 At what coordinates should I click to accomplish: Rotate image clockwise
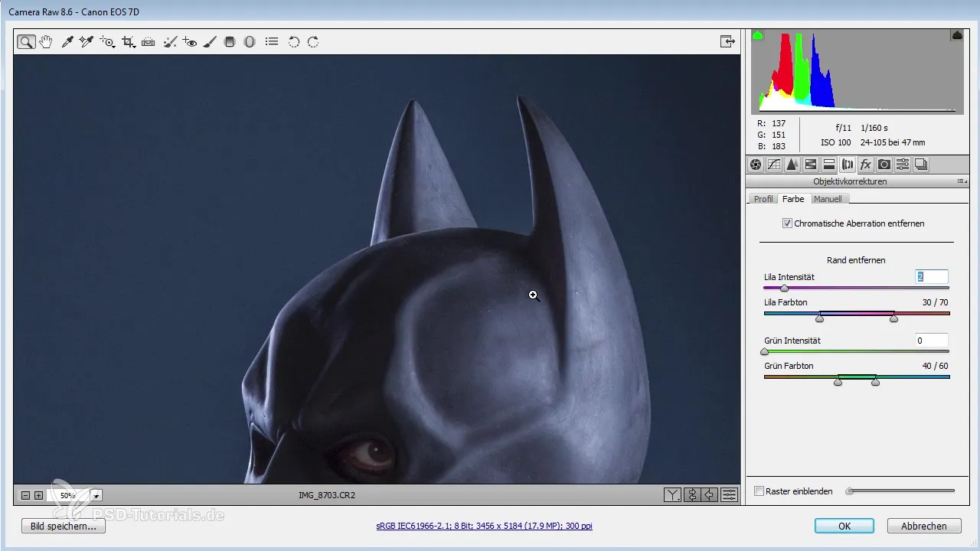(x=313, y=42)
